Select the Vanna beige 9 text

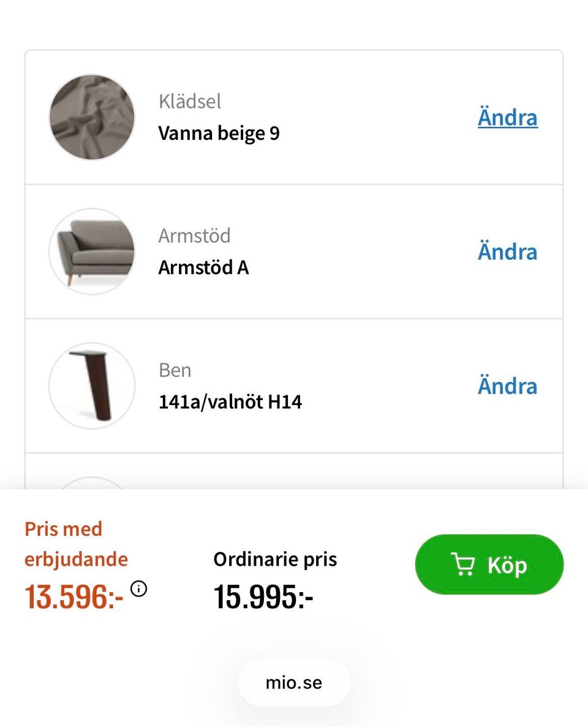[219, 133]
